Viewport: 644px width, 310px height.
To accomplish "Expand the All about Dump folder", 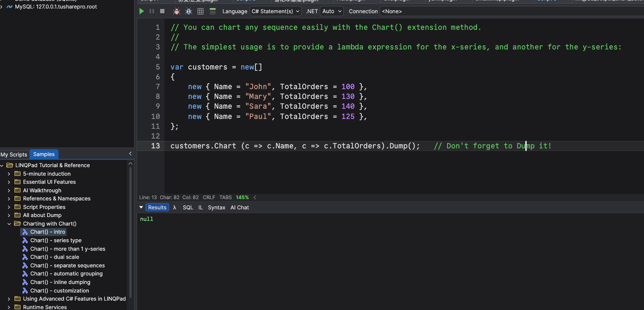I will [x=9, y=215].
